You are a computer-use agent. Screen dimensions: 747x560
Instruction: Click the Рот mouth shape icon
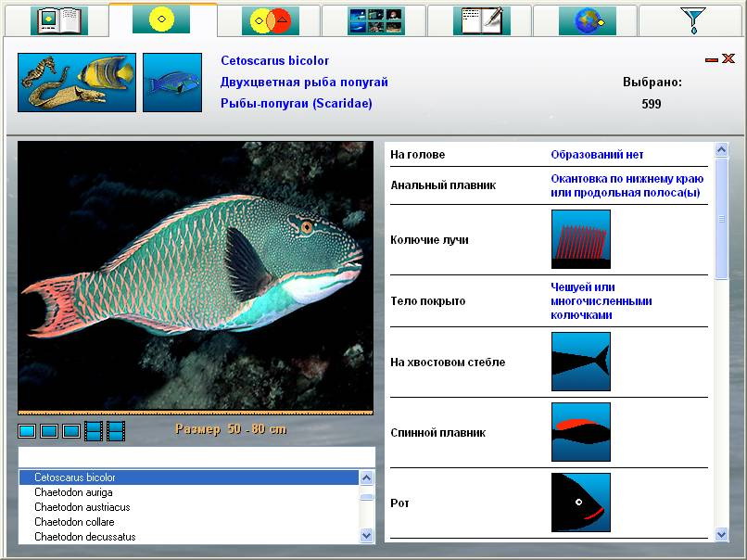point(581,503)
